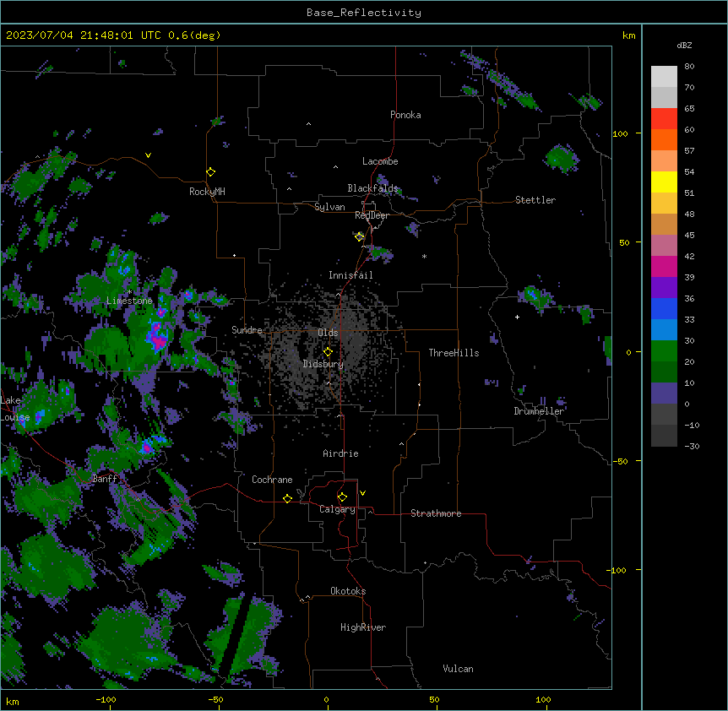Click the dBZ legend heading
The height and width of the screenshot is (711, 728).
pyautogui.click(x=684, y=46)
